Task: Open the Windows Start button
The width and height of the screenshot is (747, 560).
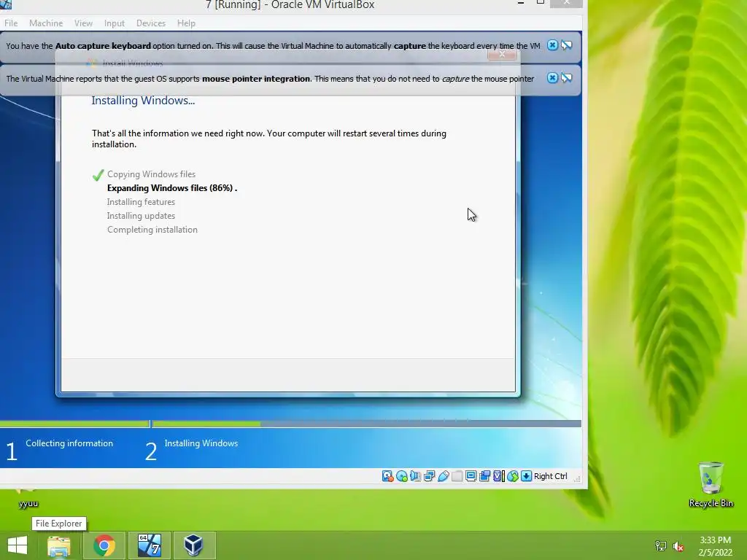Action: (x=18, y=545)
